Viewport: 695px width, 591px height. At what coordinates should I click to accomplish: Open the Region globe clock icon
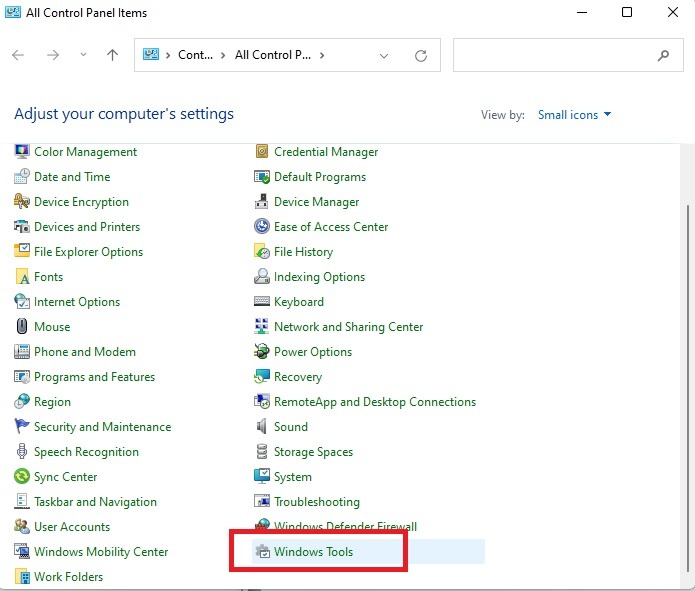pos(22,402)
